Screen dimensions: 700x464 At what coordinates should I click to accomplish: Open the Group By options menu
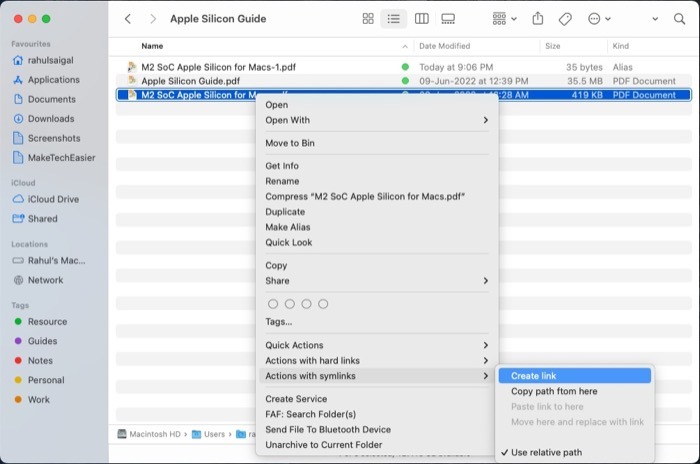coord(504,19)
